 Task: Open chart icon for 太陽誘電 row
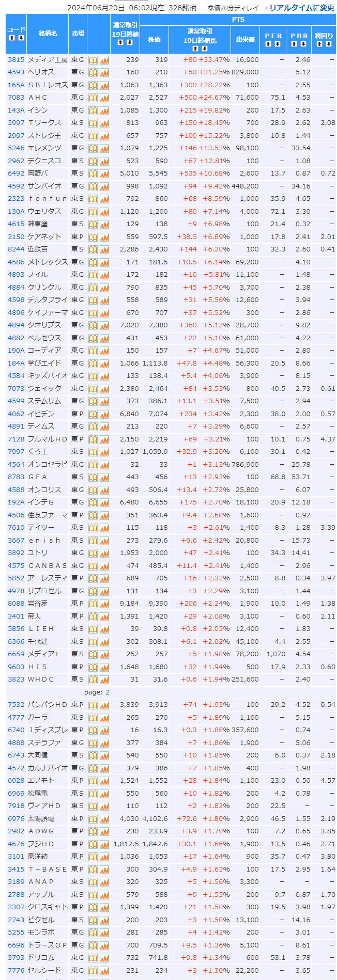(x=104, y=819)
